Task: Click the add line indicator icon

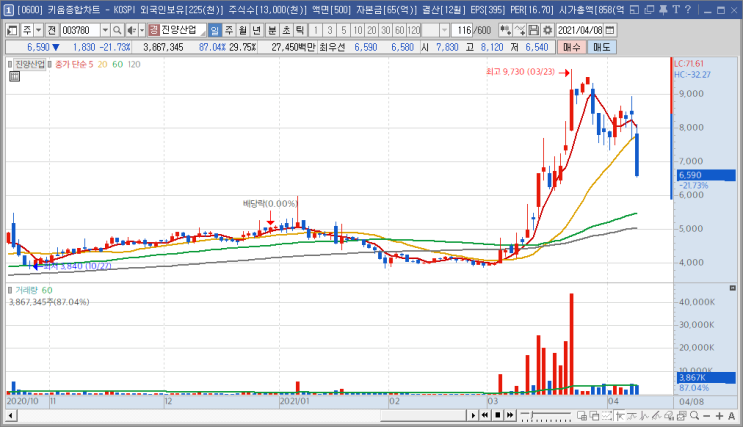Action: click(520, 30)
